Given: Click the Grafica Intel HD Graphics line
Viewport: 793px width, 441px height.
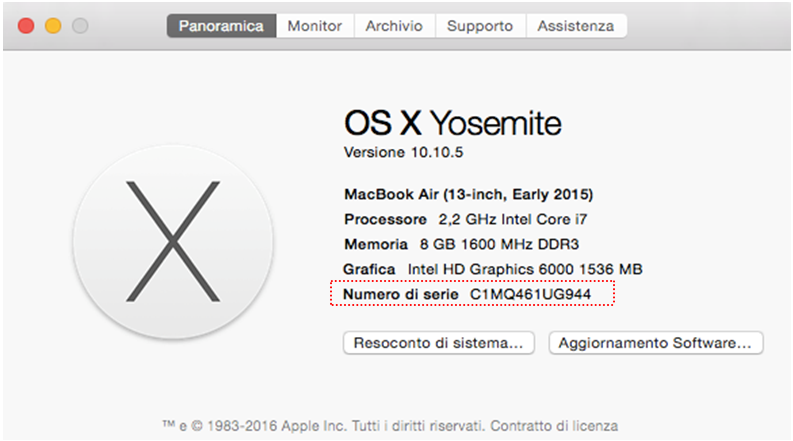Looking at the screenshot, I should point(492,269).
